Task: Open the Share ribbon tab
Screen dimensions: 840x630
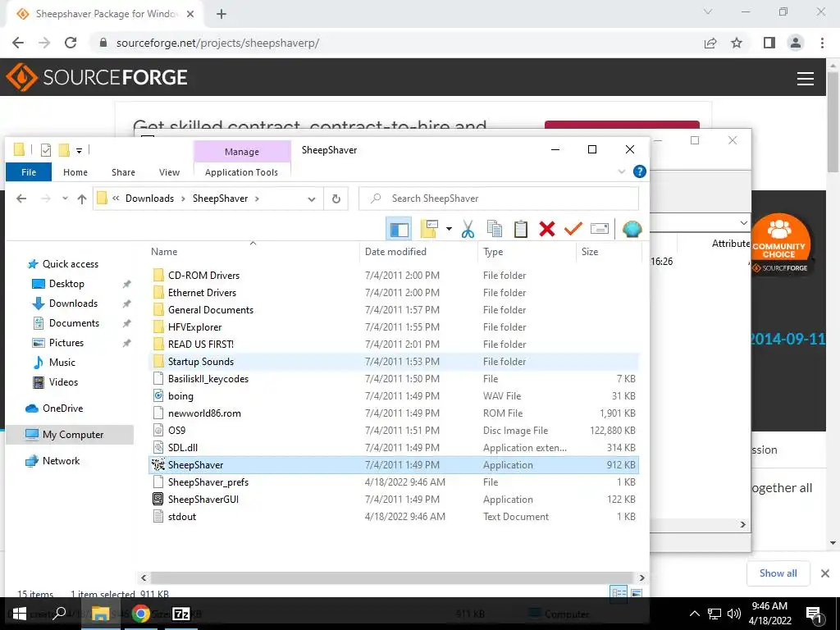Action: tap(123, 172)
